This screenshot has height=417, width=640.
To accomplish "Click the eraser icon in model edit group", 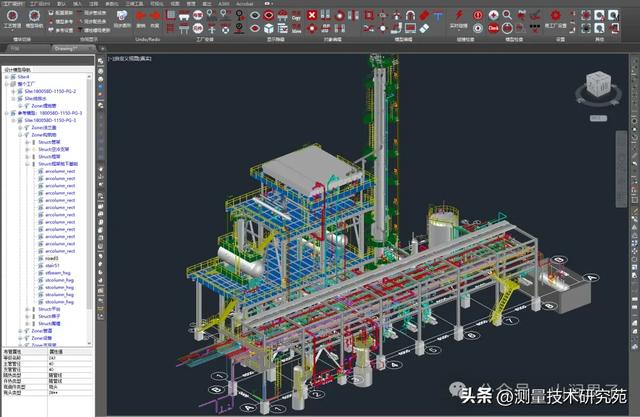I will tap(424, 28).
